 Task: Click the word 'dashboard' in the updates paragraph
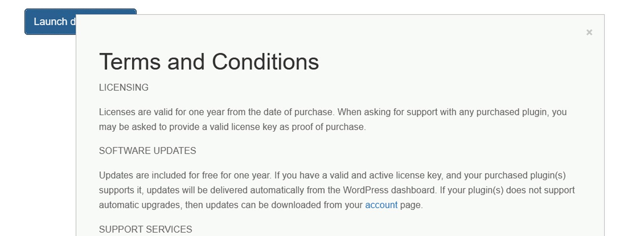tap(413, 190)
